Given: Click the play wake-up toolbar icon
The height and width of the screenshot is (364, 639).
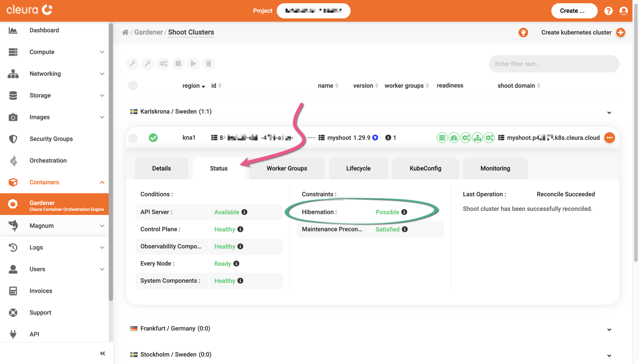Looking at the screenshot, I should [193, 64].
